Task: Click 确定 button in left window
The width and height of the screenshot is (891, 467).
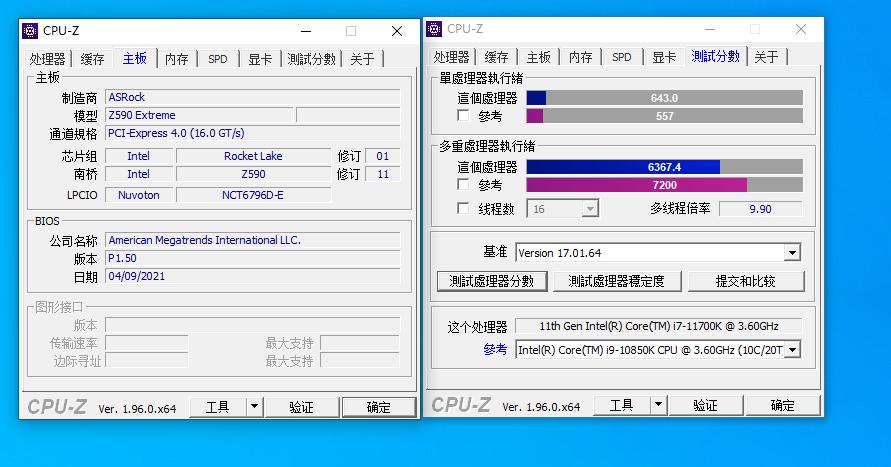Action: pyautogui.click(x=379, y=407)
